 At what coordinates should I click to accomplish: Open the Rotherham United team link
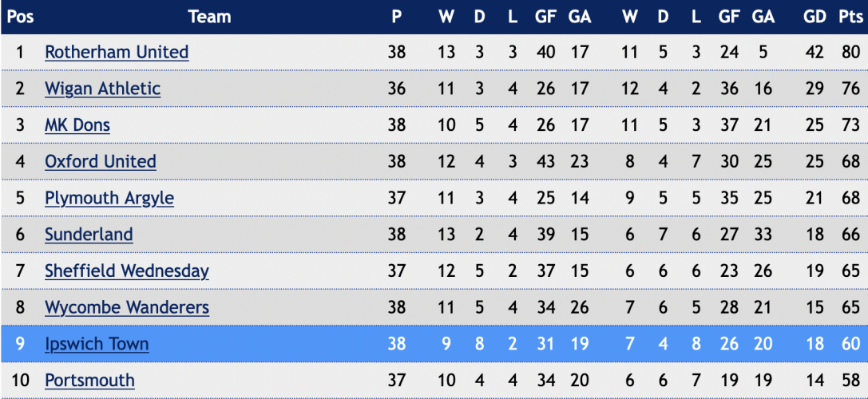click(x=117, y=52)
